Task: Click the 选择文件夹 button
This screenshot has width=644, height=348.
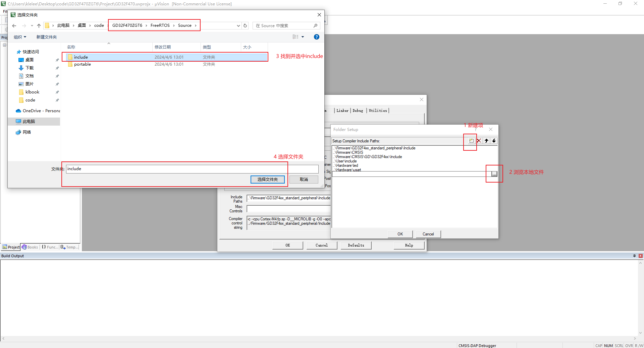Action: coord(267,180)
